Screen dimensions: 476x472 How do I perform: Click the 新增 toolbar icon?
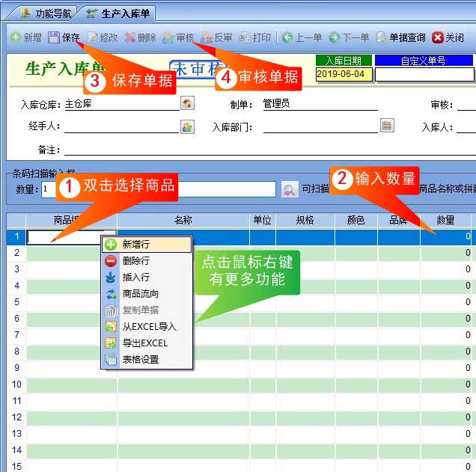[x=15, y=37]
